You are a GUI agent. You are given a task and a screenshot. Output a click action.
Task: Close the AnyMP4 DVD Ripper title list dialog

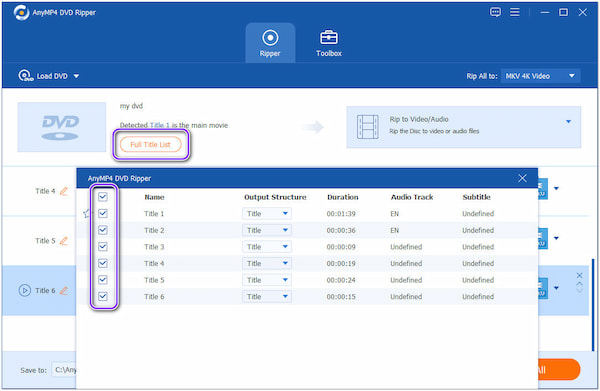tap(522, 178)
